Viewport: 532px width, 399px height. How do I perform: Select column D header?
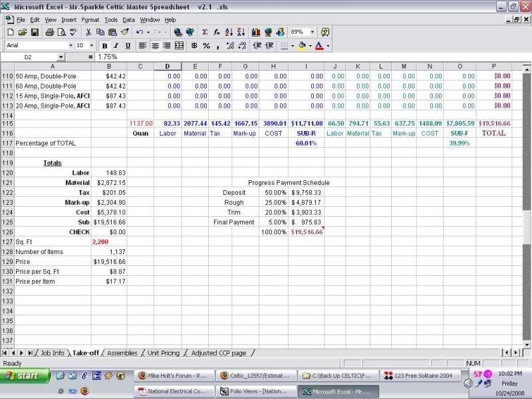(168, 66)
